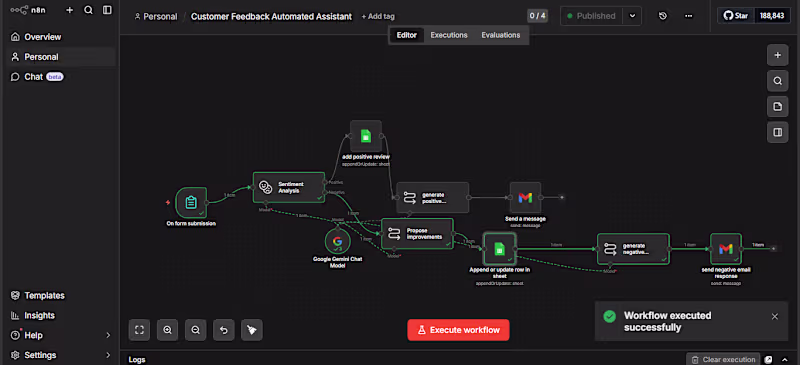Click the GitHub Star button

point(736,16)
